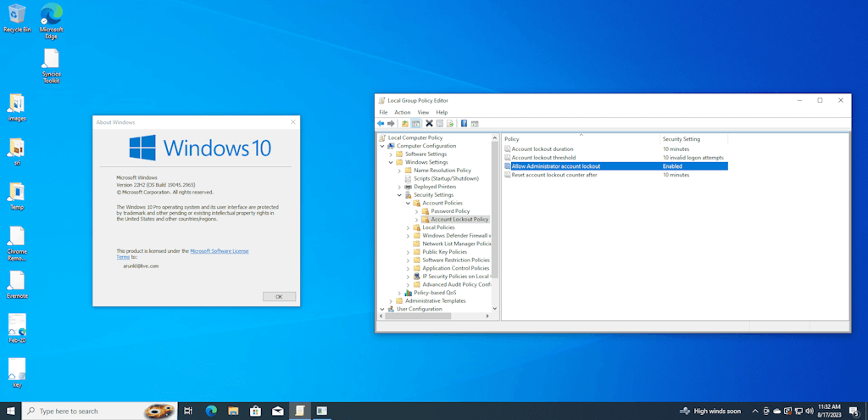The width and height of the screenshot is (868, 420).
Task: Open File Explorer from the taskbar
Action: (233, 411)
